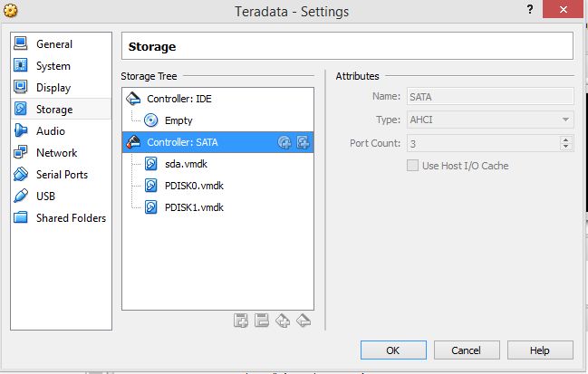Image resolution: width=588 pixels, height=374 pixels.
Task: Open the Display settings category
Action: coord(61,87)
